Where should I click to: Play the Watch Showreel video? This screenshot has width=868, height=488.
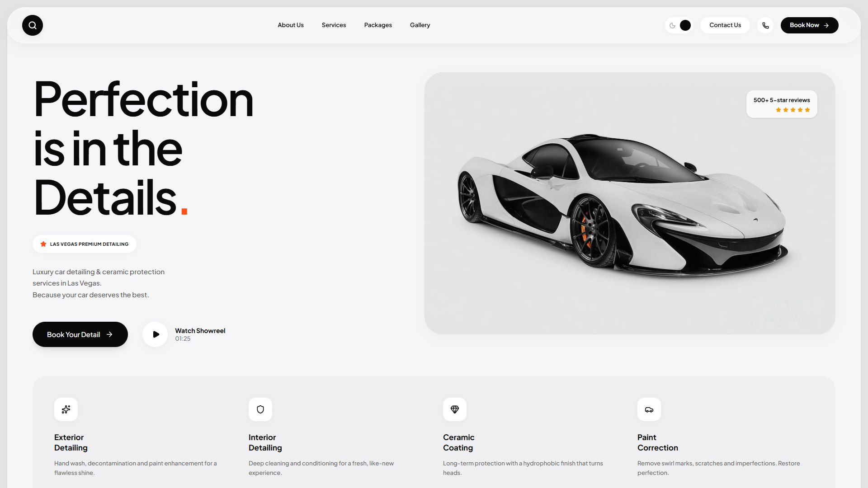[x=155, y=334]
